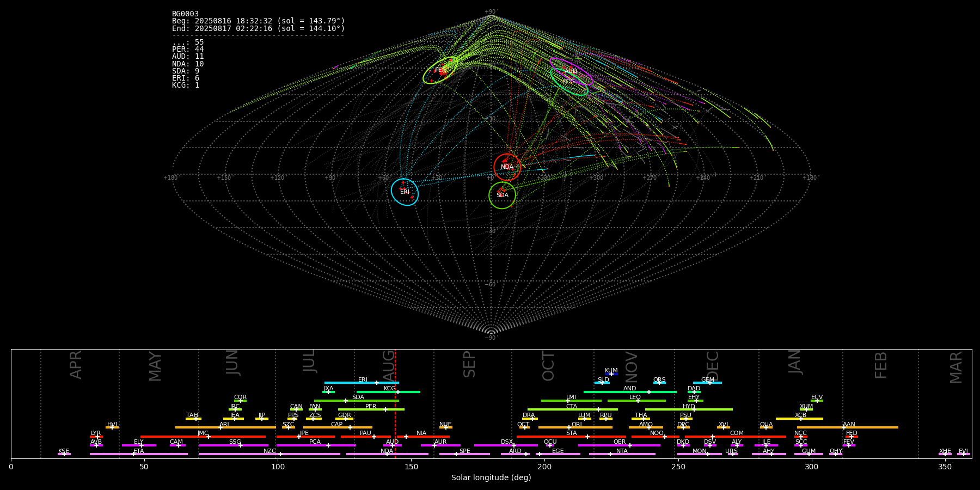Screen dimensions: 980x490
Task: Select the 'AUD: 11' count line
Action: click(188, 57)
